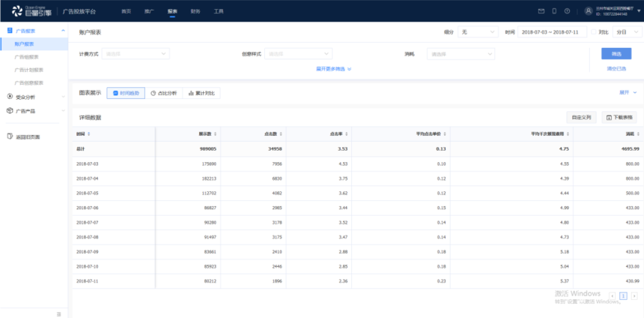This screenshot has height=318, width=644.
Task: Click the 2018-07-11 row date cell
Action: tap(87, 281)
